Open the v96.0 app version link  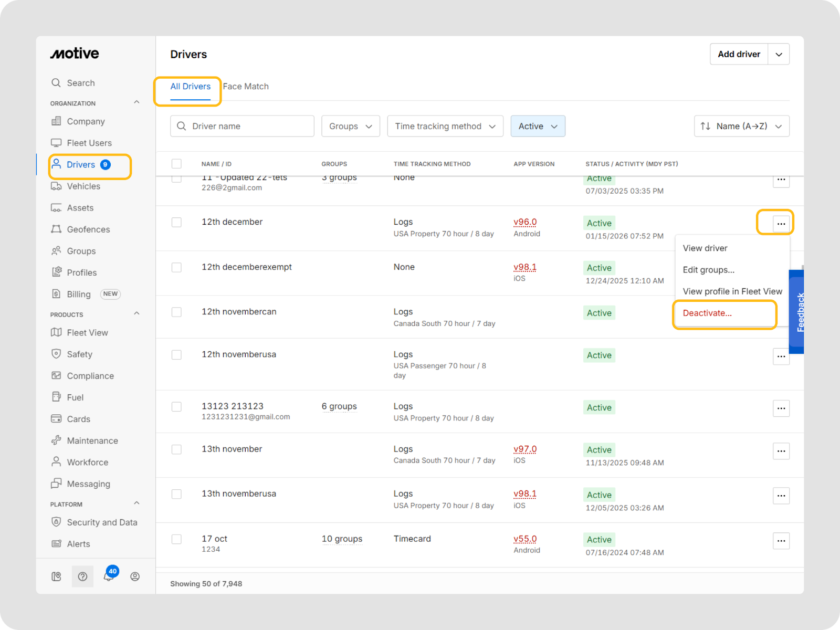coord(524,222)
